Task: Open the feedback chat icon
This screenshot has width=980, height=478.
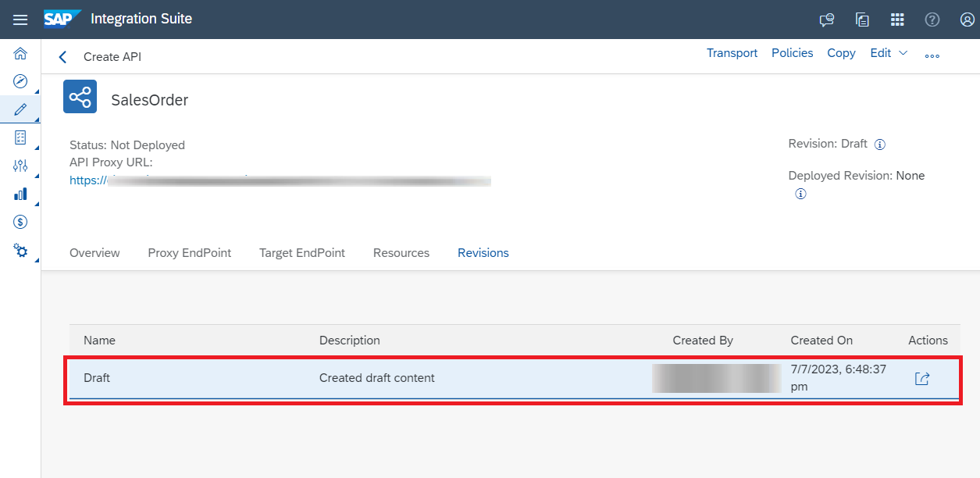Action: pos(826,20)
